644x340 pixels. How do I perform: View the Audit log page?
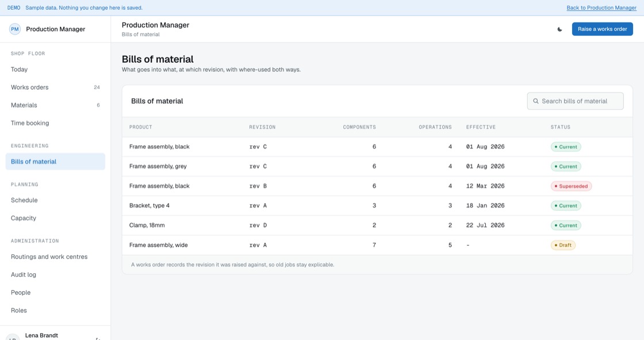tap(55, 274)
